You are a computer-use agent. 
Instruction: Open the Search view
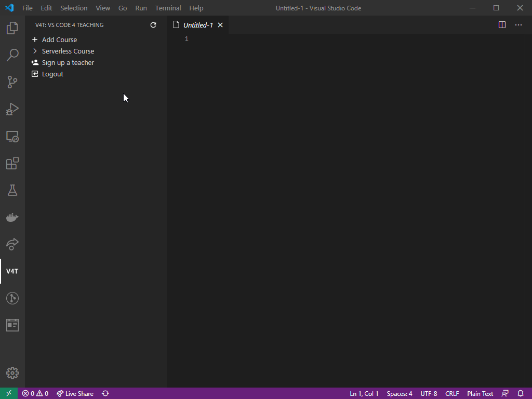point(12,55)
